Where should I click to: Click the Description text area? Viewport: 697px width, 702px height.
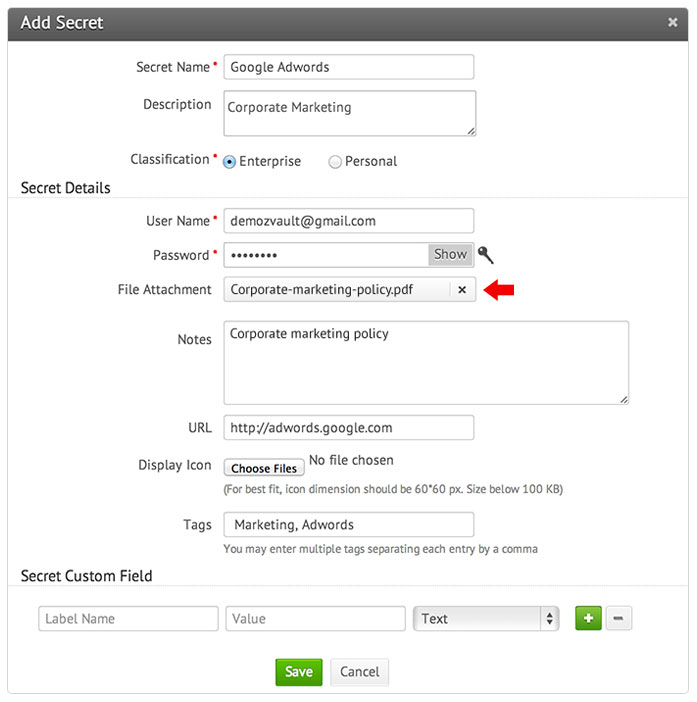click(348, 113)
